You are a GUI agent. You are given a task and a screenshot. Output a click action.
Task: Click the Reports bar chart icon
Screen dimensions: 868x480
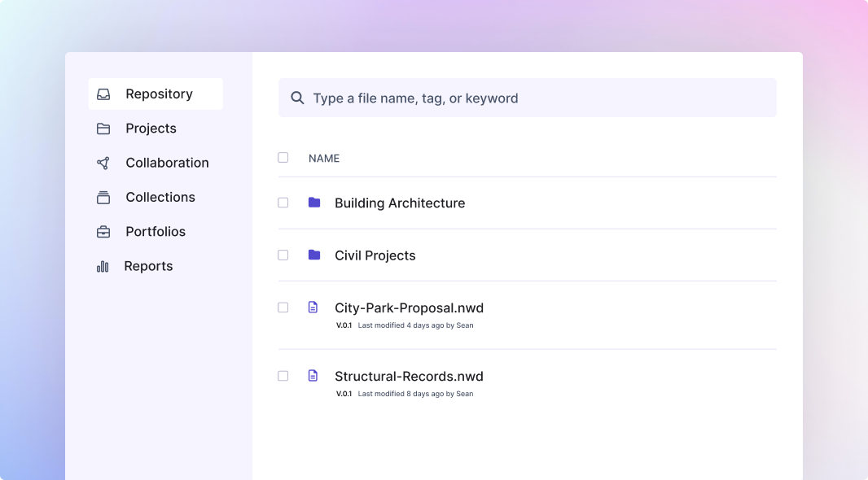pos(103,266)
